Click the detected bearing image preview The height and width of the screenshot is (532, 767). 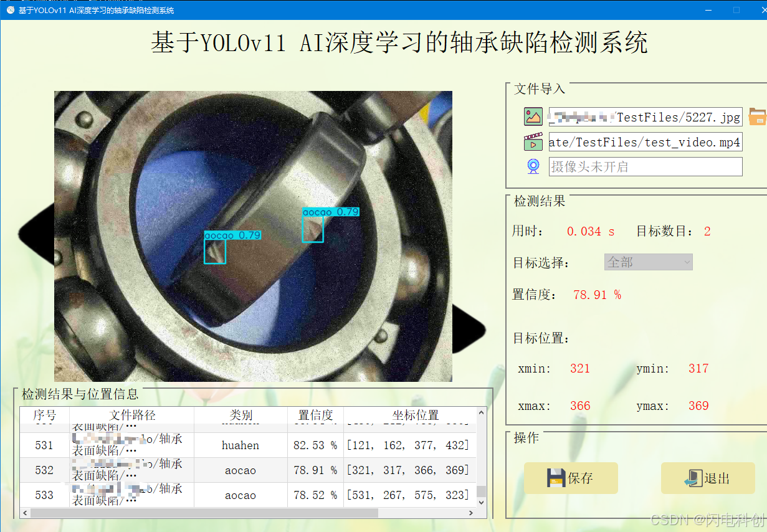point(253,236)
